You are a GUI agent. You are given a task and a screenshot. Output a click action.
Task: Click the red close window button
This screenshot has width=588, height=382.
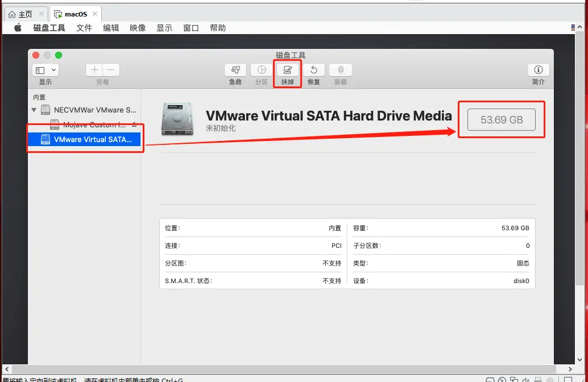[x=36, y=55]
